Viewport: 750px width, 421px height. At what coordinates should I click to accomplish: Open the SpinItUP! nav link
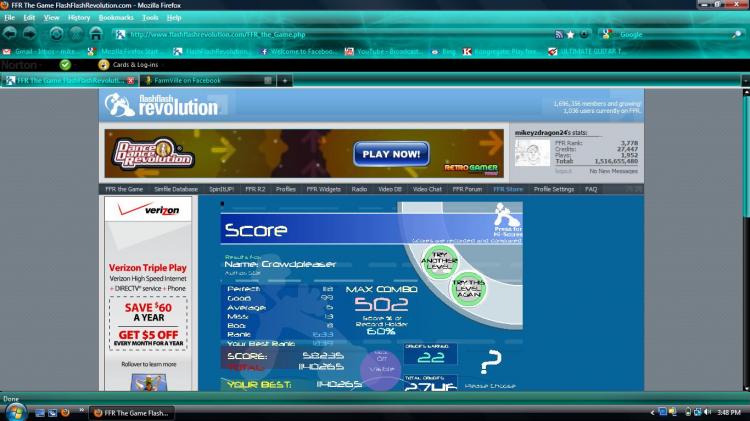[221, 189]
